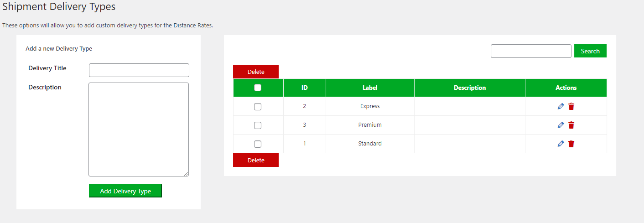644x223 pixels.
Task: Click the ID column header
Action: pyautogui.click(x=305, y=88)
